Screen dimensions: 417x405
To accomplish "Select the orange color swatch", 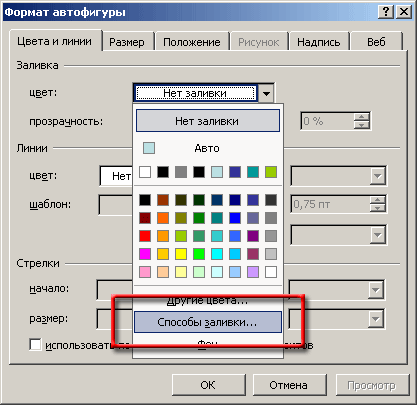I will pyautogui.click(x=163, y=218).
